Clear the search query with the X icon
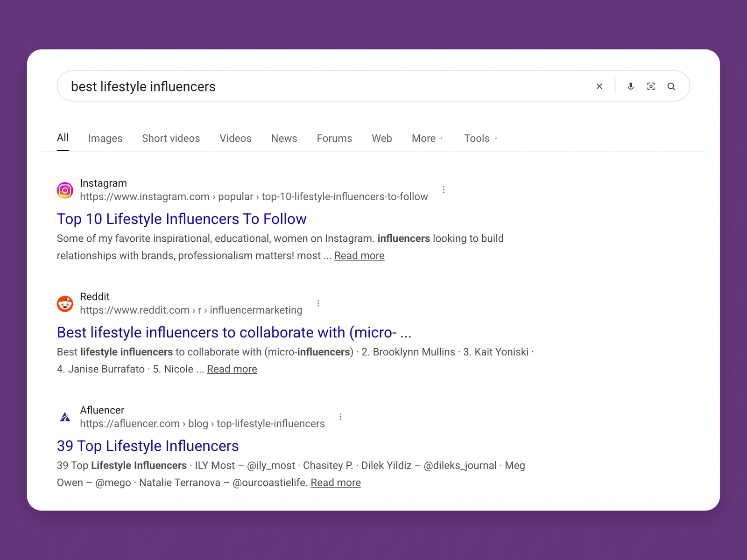Screen dimensions: 747x560 tap(599, 86)
